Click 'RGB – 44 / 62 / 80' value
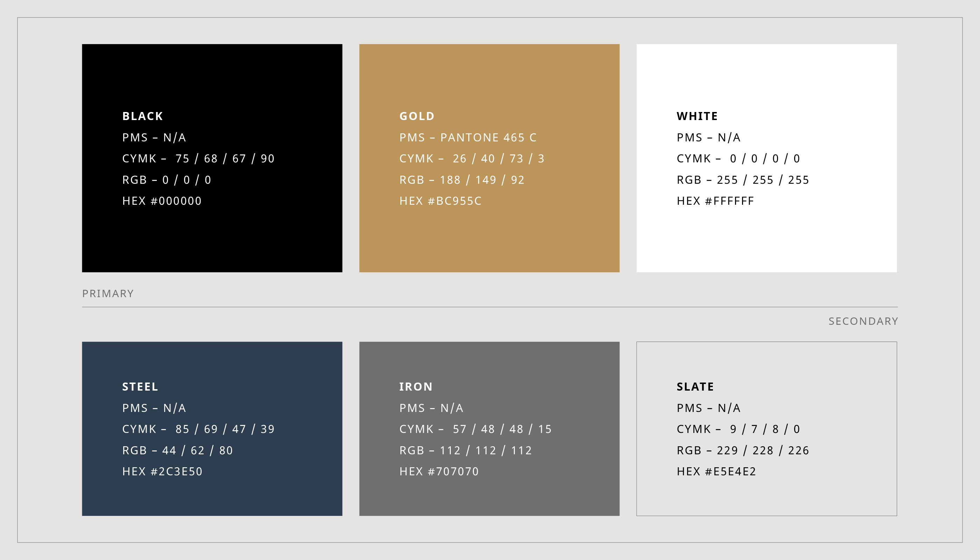 (x=178, y=450)
